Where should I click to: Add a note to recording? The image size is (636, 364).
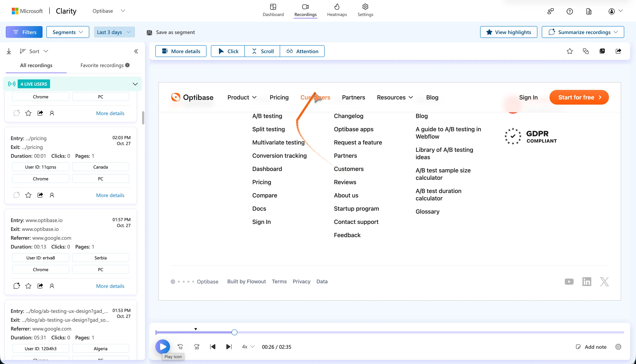591,347
